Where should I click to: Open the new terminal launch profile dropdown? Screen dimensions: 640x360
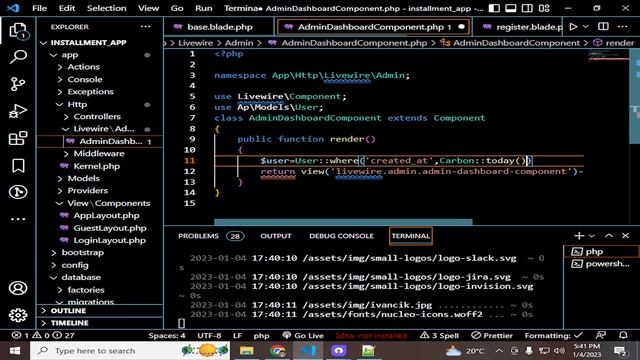click(x=592, y=236)
